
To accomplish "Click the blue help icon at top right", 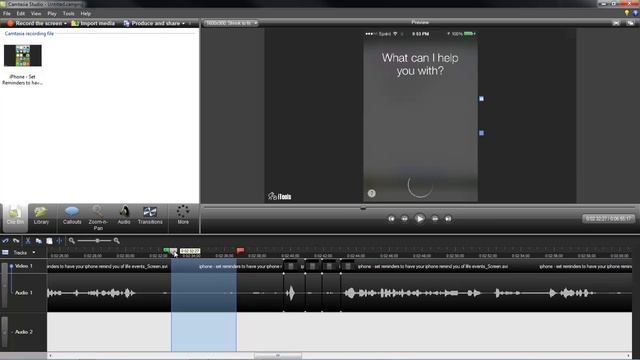I will 636,13.
